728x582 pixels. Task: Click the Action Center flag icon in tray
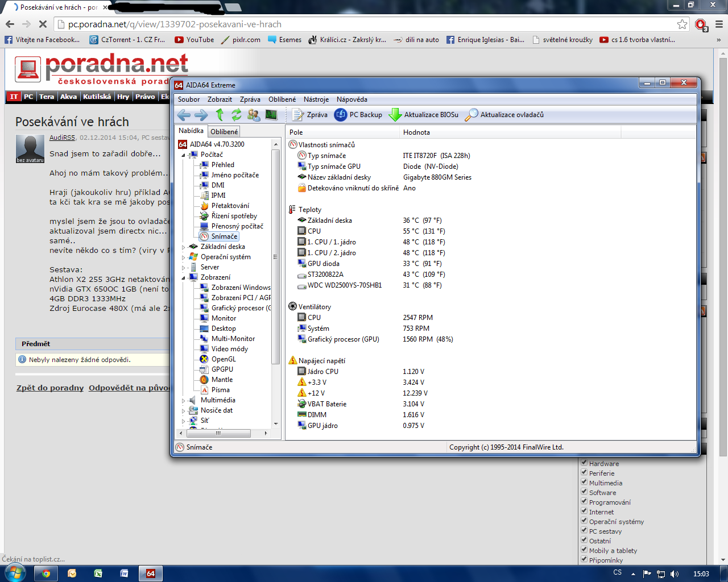[x=647, y=573]
